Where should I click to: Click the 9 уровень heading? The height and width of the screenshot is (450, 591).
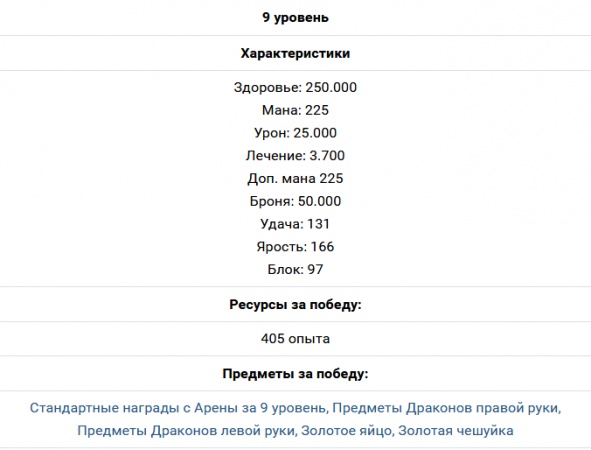pos(296,18)
